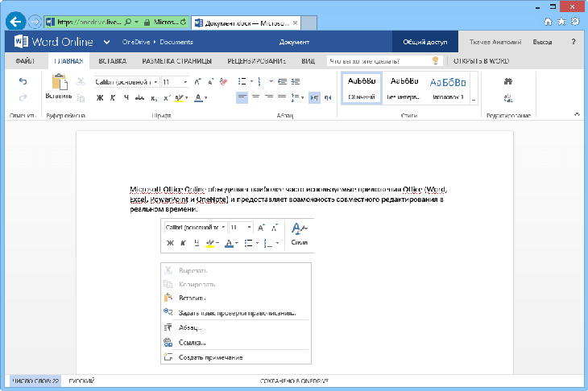The image size is (588, 391).
Task: Toggle Italic (К) in ribbon
Action: [113, 98]
